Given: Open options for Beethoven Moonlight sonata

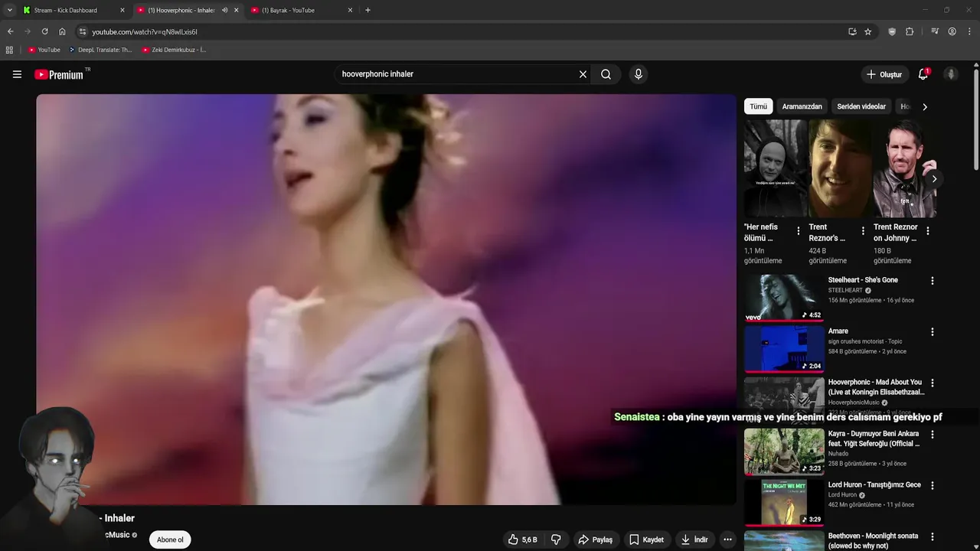Looking at the screenshot, I should [932, 536].
